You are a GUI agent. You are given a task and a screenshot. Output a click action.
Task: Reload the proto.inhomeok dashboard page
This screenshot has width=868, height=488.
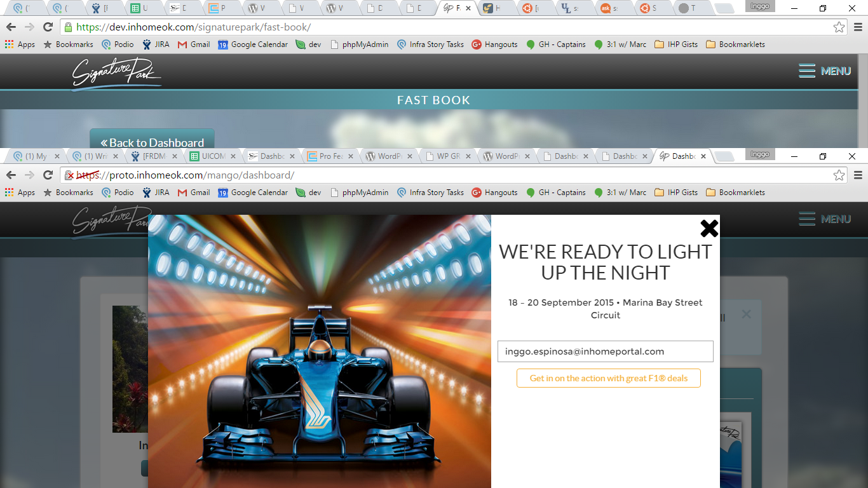coord(48,175)
